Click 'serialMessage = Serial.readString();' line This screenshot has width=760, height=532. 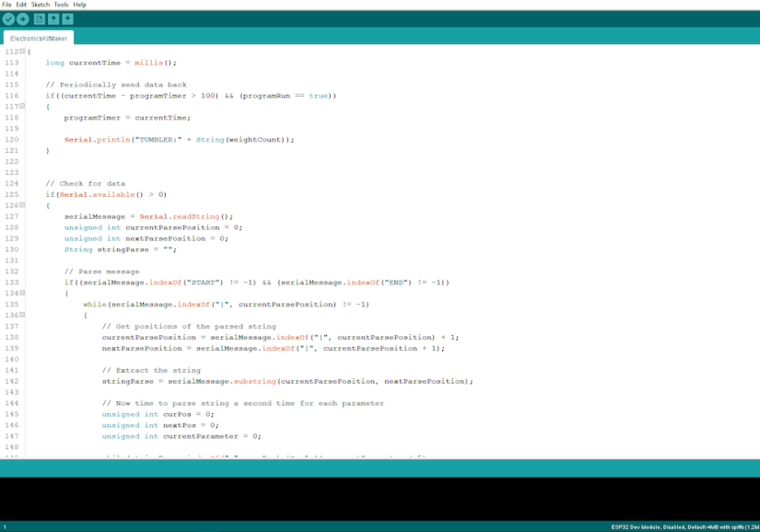148,216
